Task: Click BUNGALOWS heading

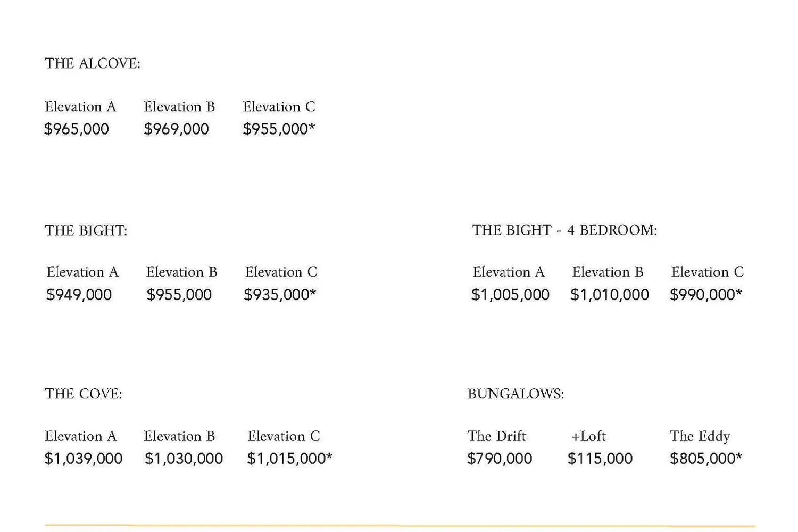Action: pos(516,394)
